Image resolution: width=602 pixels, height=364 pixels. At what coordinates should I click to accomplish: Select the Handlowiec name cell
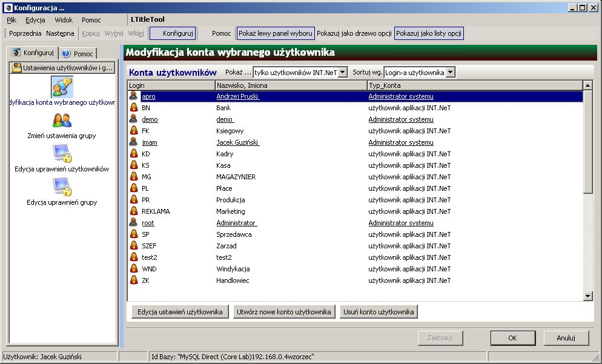233,280
